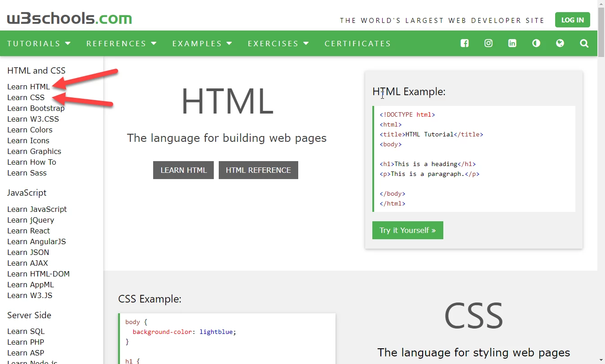Click 'The language for building web pages'
Screen dimensions: 605x364
[x=227, y=138]
